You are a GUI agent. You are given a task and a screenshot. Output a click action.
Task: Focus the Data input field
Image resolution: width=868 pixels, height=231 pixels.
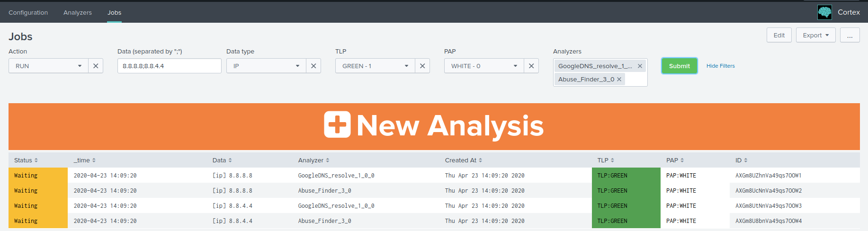169,66
